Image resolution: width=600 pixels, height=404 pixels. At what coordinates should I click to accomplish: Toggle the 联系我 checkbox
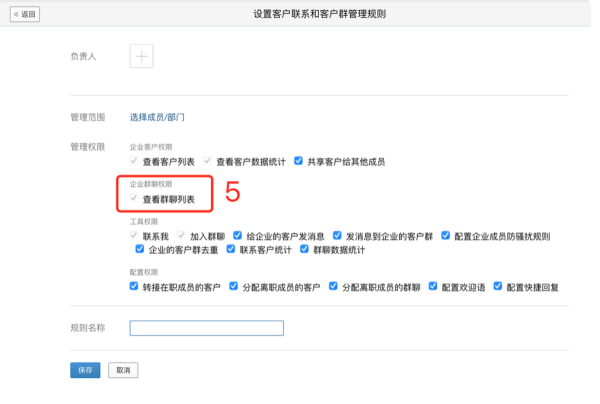point(135,236)
